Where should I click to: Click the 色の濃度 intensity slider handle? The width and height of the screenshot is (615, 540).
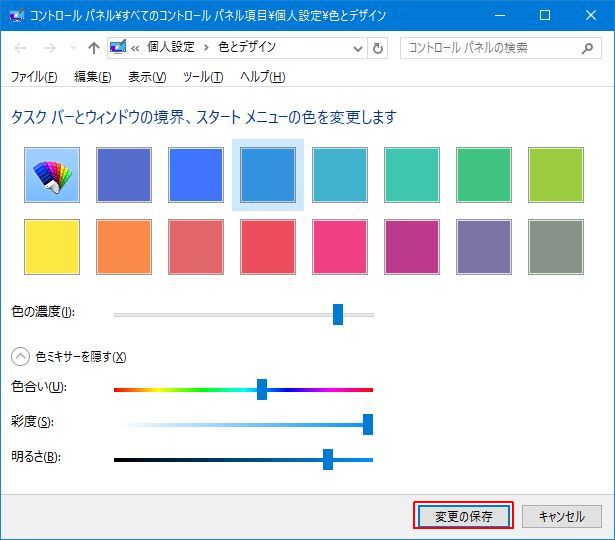click(x=338, y=314)
